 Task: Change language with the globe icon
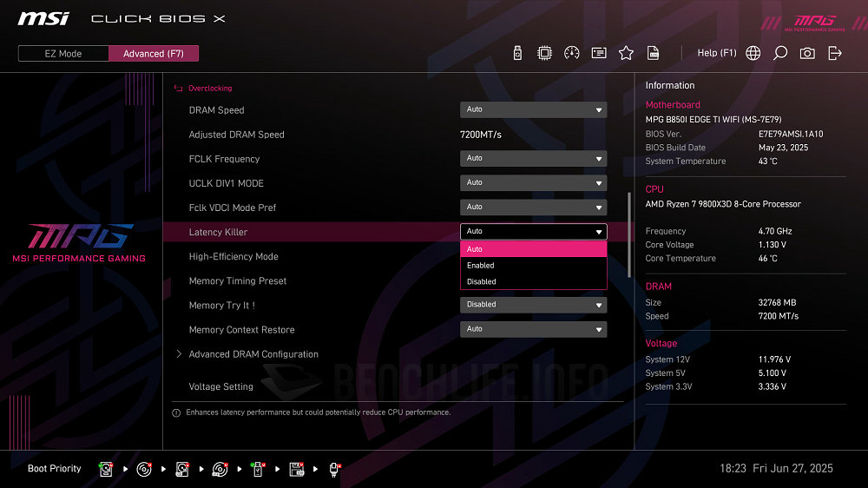753,53
